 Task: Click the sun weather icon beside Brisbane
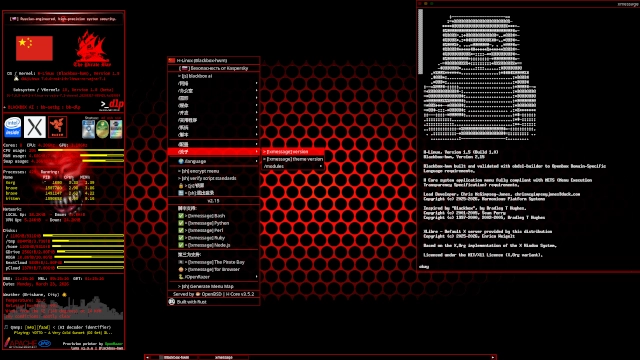[64, 294]
